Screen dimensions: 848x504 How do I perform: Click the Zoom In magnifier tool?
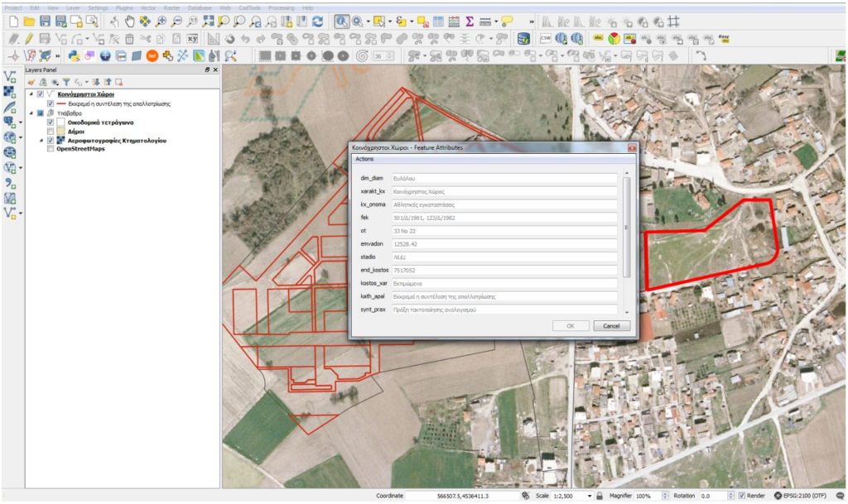(161, 22)
